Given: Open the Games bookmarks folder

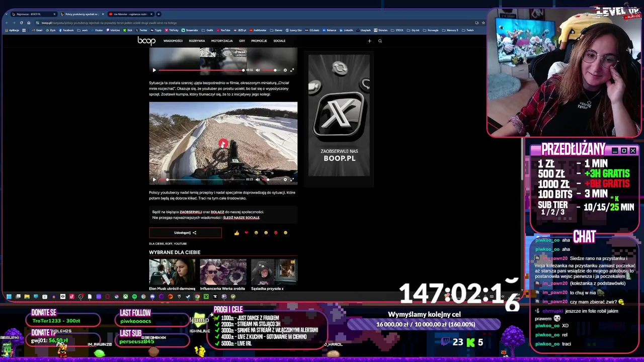Looking at the screenshot, I should pos(276,30).
